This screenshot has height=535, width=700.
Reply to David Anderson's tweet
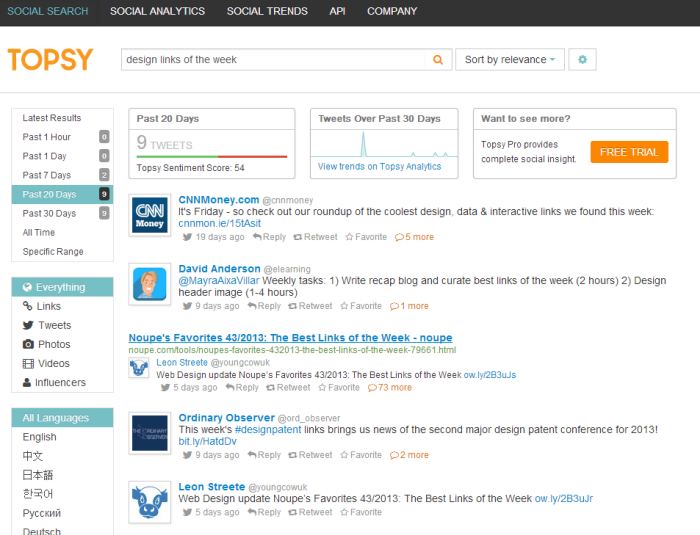coord(264,306)
